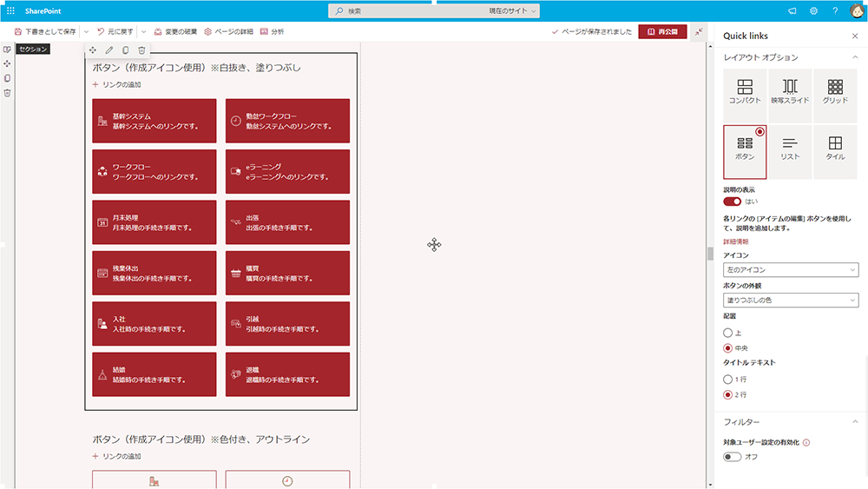Open the SharePoint app launcher waffle icon
Viewport: 868px width, 489px height.
pos(10,10)
